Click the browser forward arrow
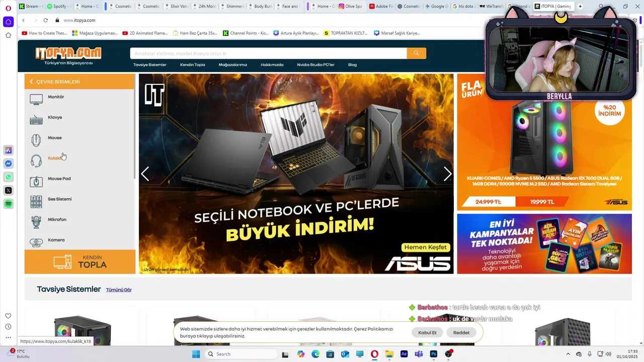 coord(35,20)
